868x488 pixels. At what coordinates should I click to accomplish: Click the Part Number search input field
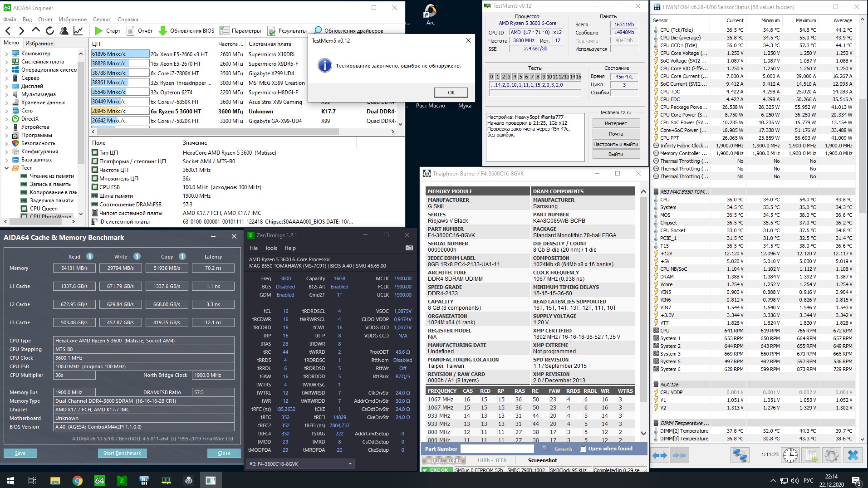point(497,449)
